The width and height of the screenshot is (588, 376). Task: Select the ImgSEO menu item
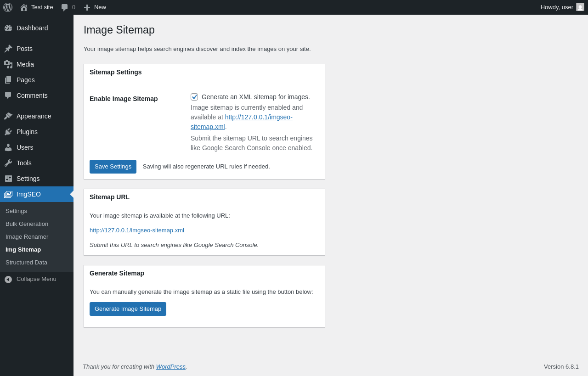pos(37,194)
